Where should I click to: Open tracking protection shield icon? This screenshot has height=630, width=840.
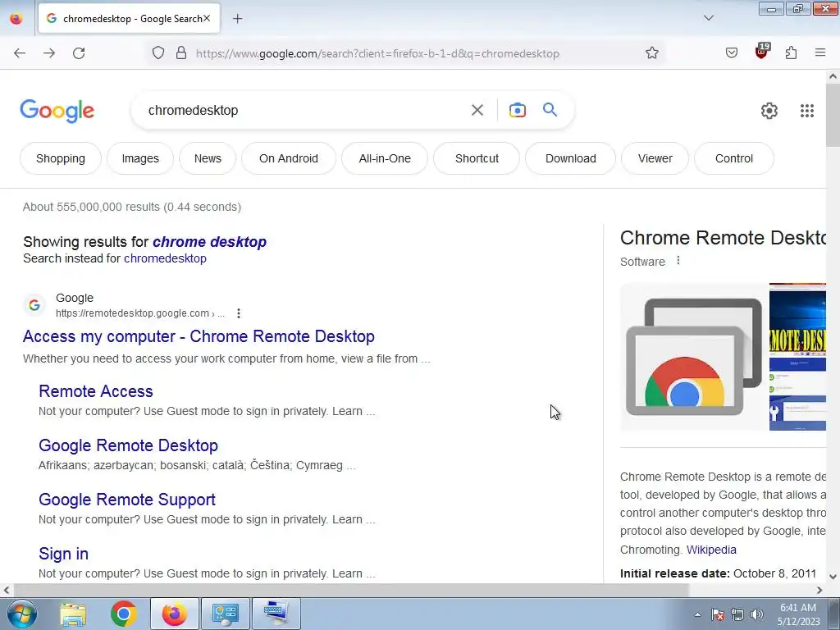coord(158,53)
